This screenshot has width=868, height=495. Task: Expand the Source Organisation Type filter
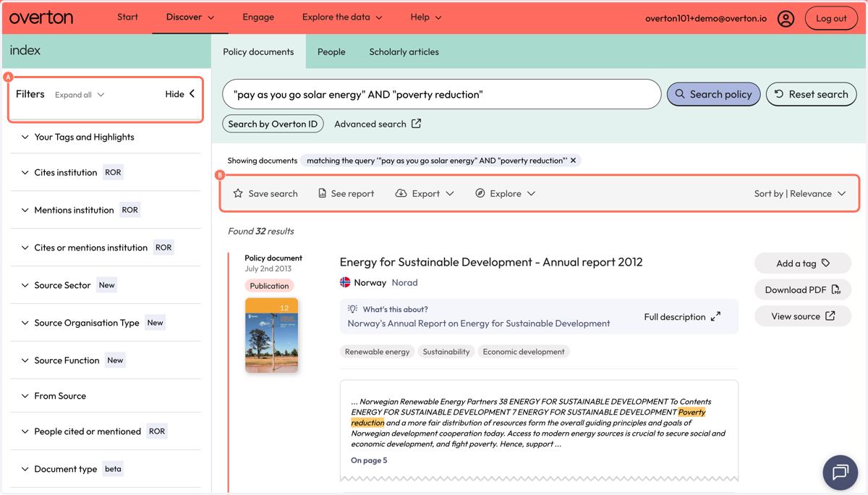click(106, 323)
